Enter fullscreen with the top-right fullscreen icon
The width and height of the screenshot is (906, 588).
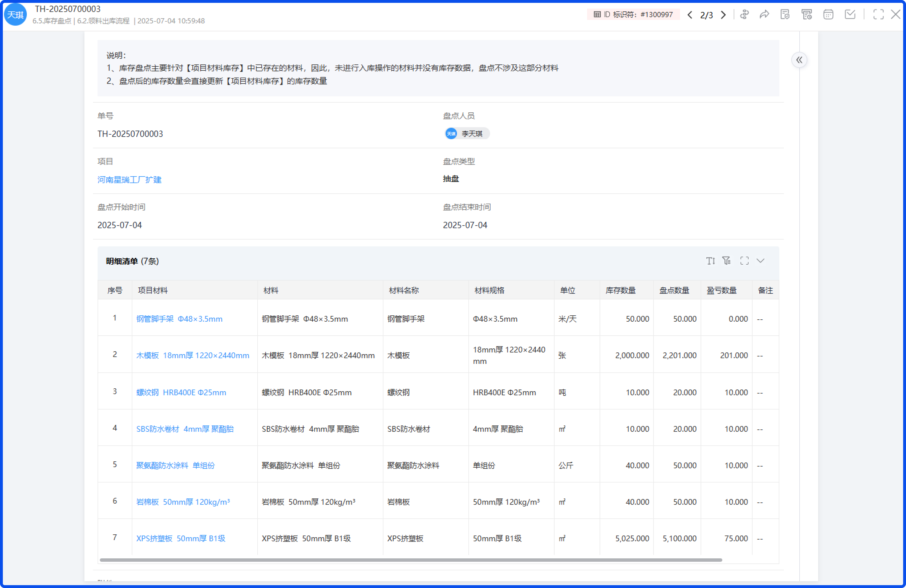[879, 14]
